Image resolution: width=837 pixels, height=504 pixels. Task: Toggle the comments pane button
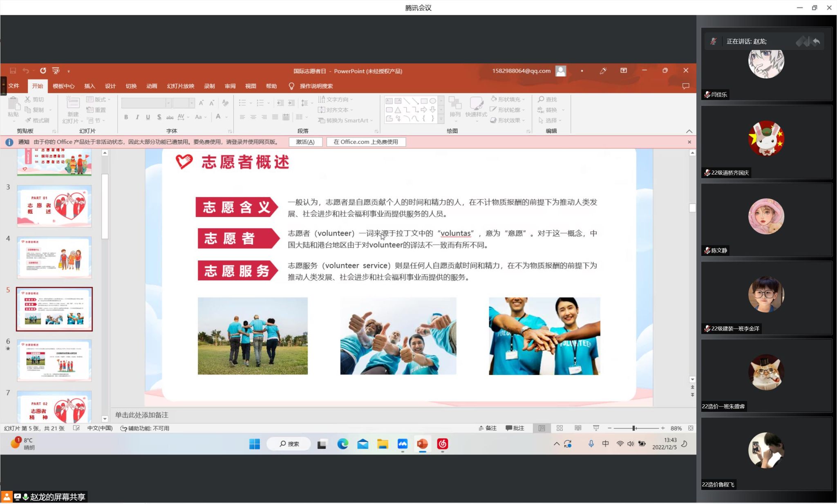pyautogui.click(x=515, y=428)
